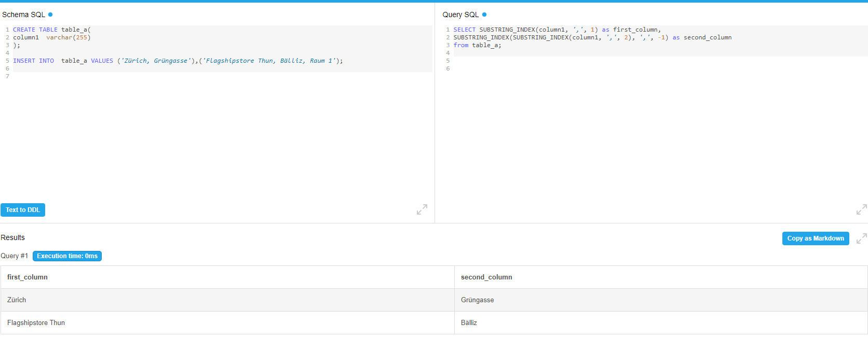Click the query line ending with second_column
The image size is (868, 338).
click(x=592, y=37)
